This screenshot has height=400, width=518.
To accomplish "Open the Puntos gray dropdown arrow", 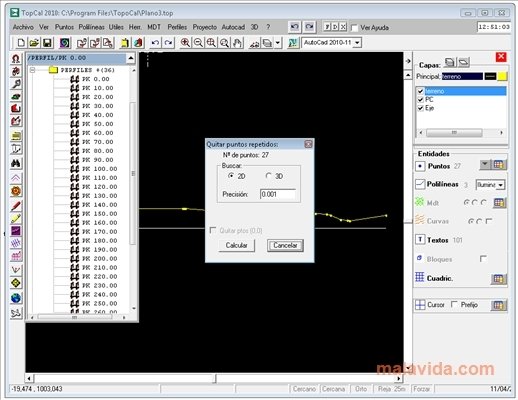I will point(485,164).
